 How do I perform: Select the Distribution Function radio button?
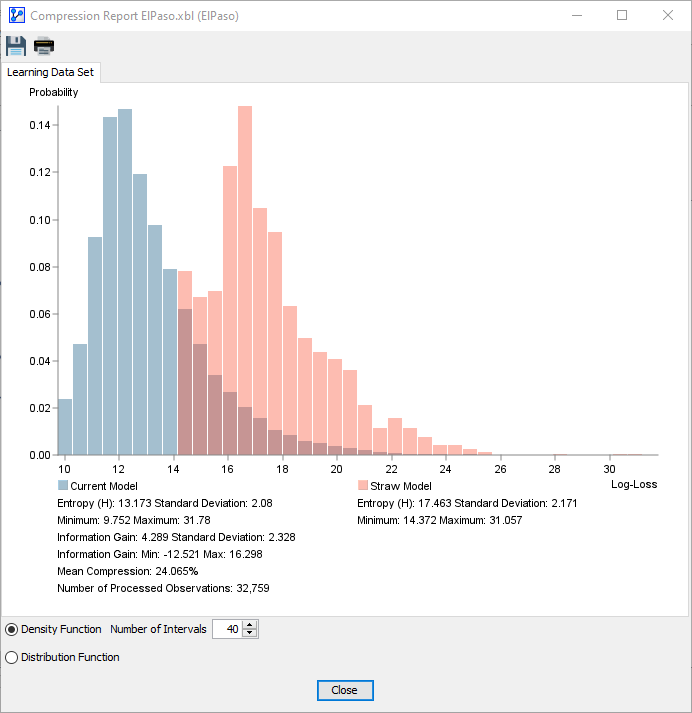coord(11,658)
